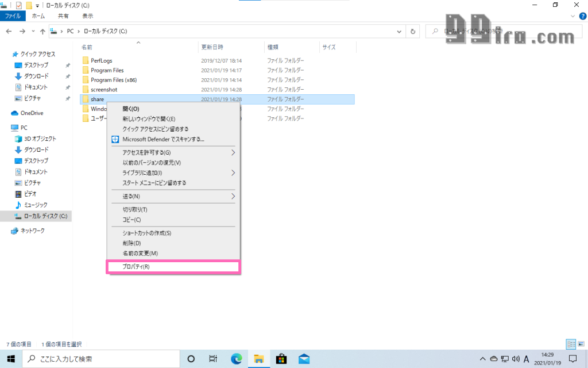Switch to the 表示 ribbon tab
The height and width of the screenshot is (368, 588).
click(87, 16)
